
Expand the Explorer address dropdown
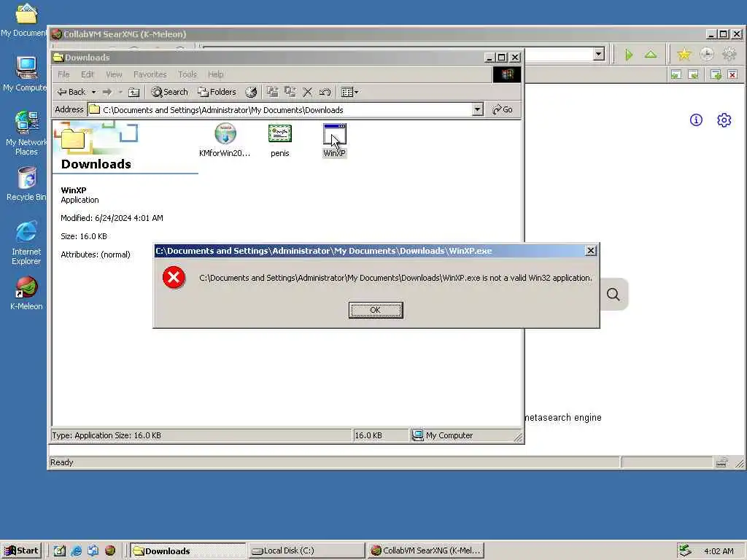[477, 110]
